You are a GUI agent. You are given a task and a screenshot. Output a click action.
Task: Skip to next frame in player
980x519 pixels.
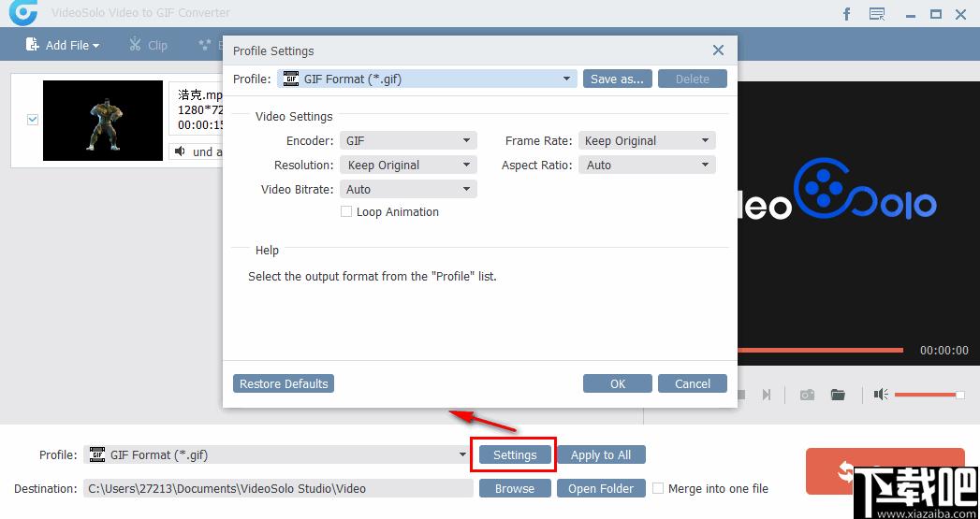pos(767,395)
